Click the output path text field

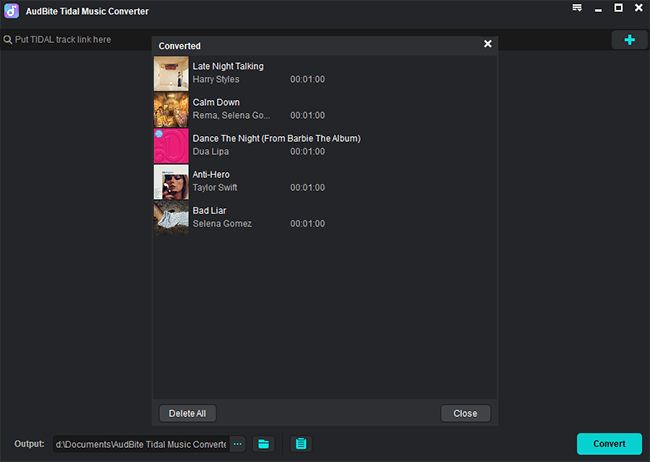[x=140, y=443]
